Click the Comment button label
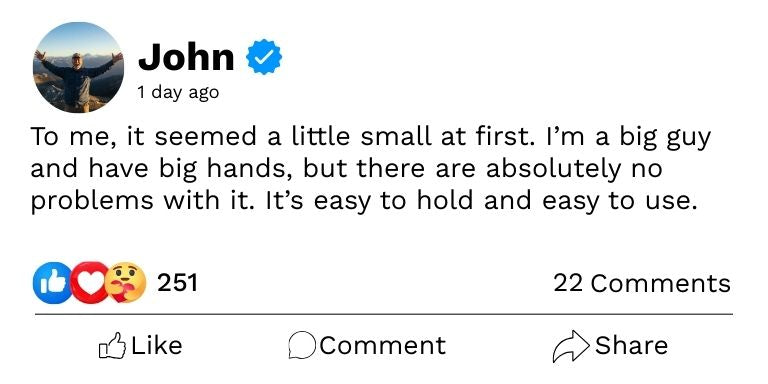The height and width of the screenshot is (384, 768). click(x=383, y=345)
